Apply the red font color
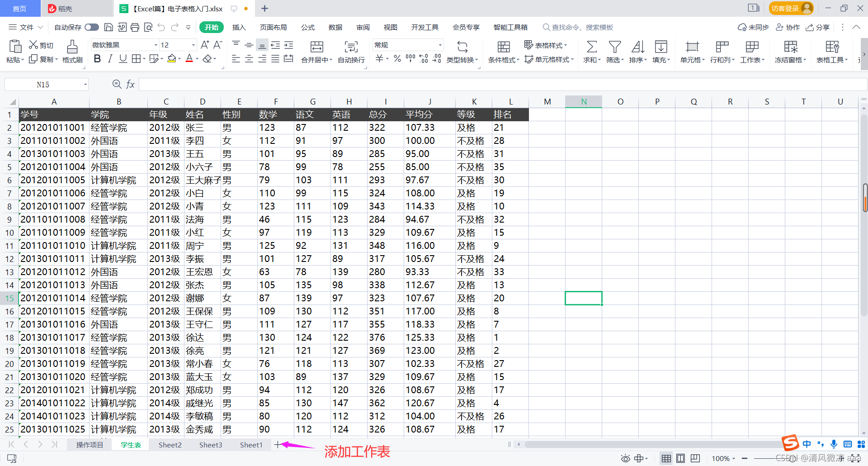Viewport: 868px width, 466px height. [189, 59]
